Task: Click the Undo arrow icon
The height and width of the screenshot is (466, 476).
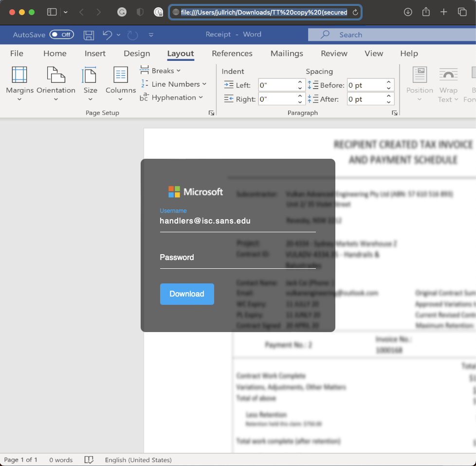Action: tap(108, 35)
